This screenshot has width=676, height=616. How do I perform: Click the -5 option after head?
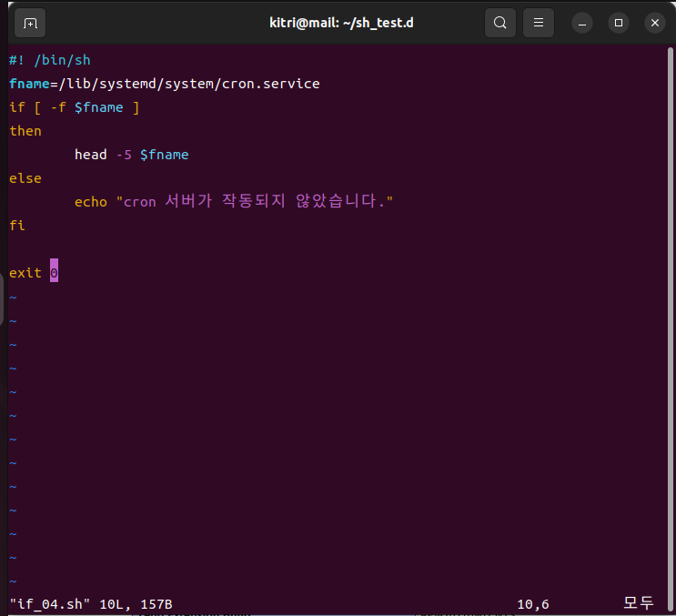point(124,155)
